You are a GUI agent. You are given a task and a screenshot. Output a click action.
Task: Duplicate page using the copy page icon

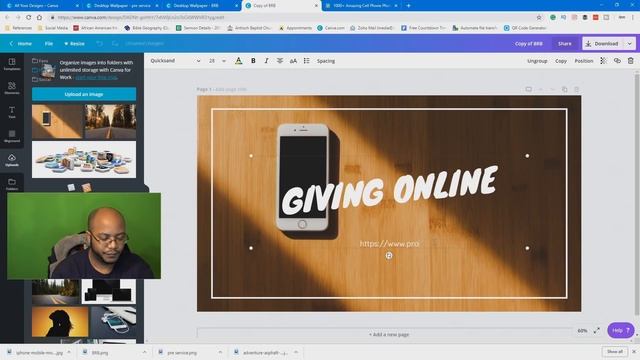coord(564,89)
